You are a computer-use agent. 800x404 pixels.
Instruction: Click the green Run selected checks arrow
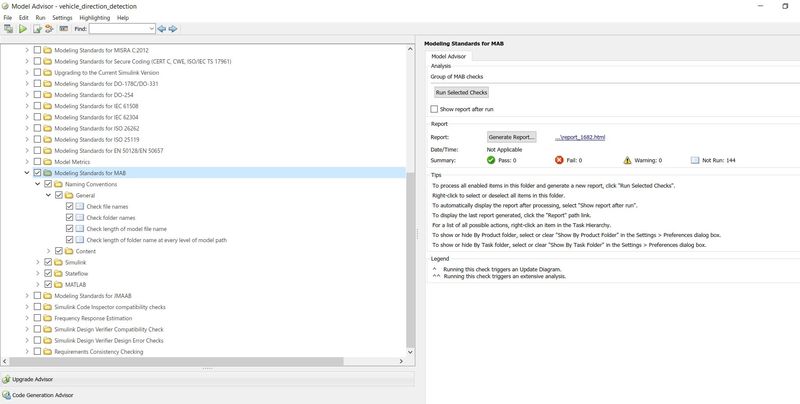tap(23, 29)
